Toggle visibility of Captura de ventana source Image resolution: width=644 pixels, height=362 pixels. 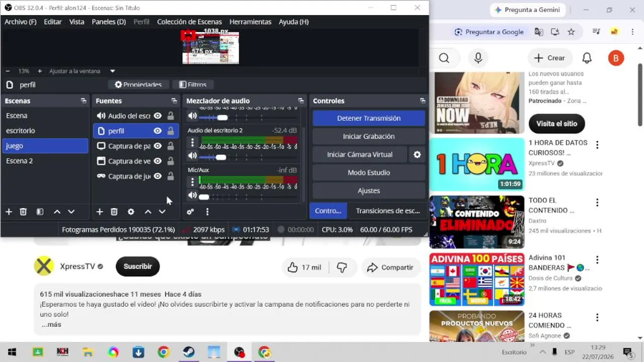click(157, 161)
